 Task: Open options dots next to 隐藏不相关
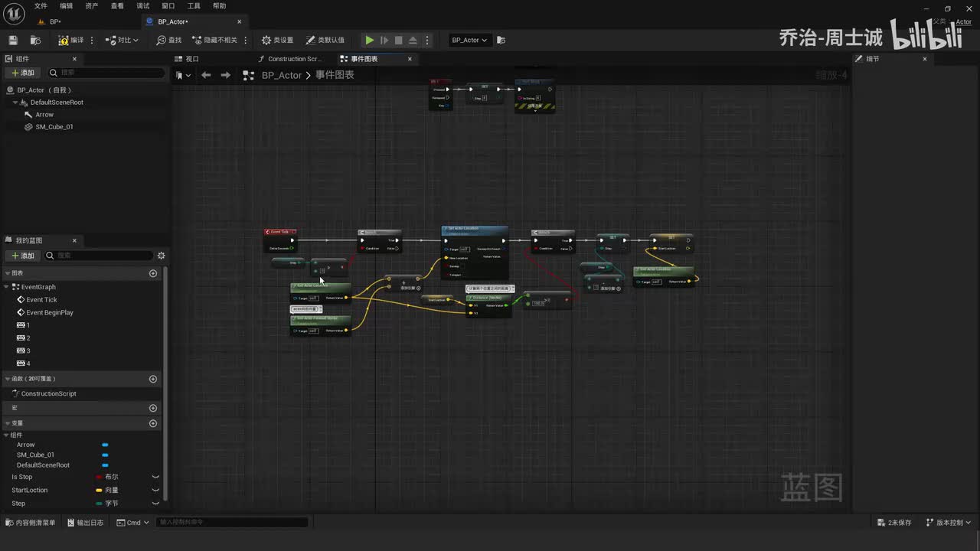[246, 40]
